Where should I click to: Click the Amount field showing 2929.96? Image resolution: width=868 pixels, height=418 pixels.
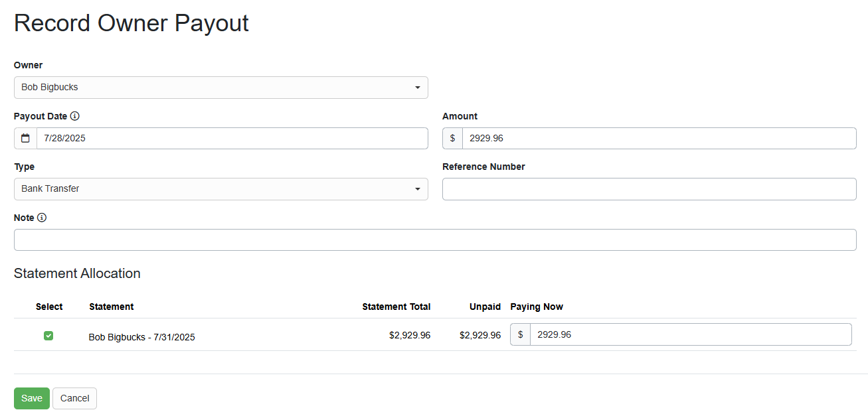pos(659,138)
